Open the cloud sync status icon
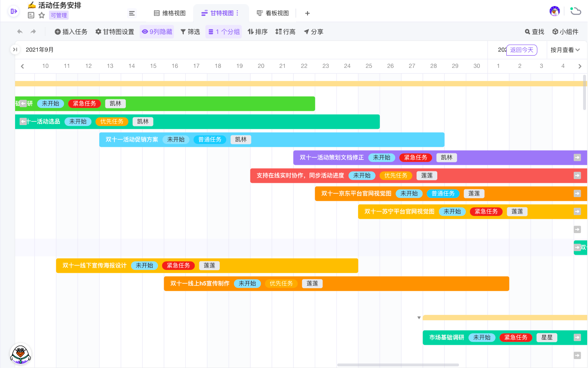The width and height of the screenshot is (588, 368). pos(576,11)
